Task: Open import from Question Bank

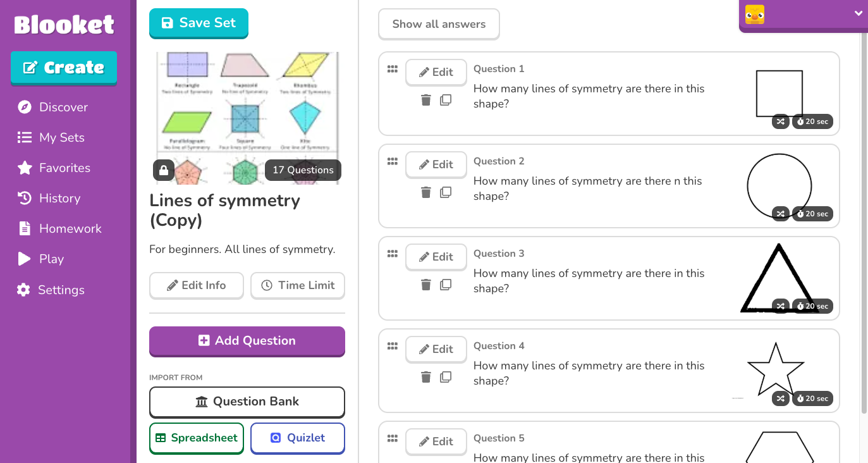Action: (247, 402)
